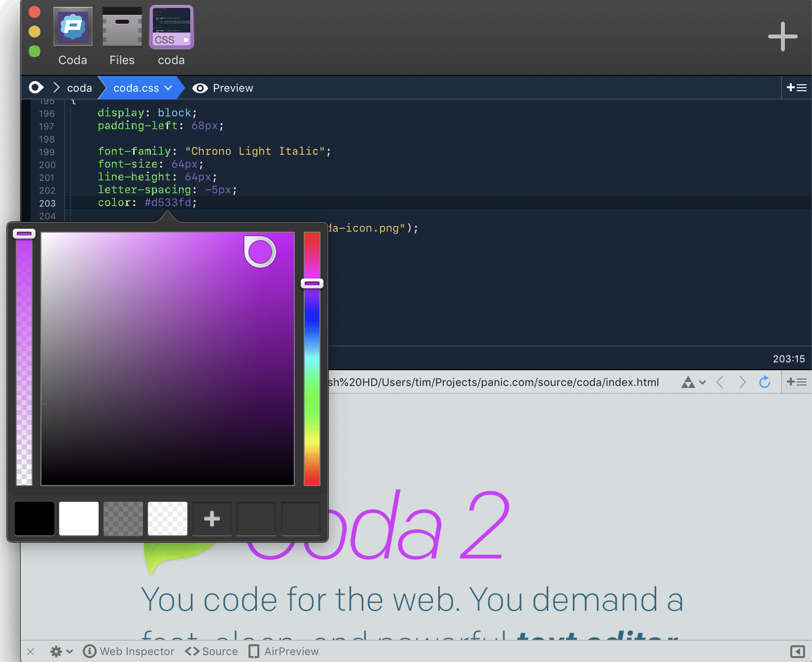Close the bottom inspector bar
812x662 pixels.
31,652
